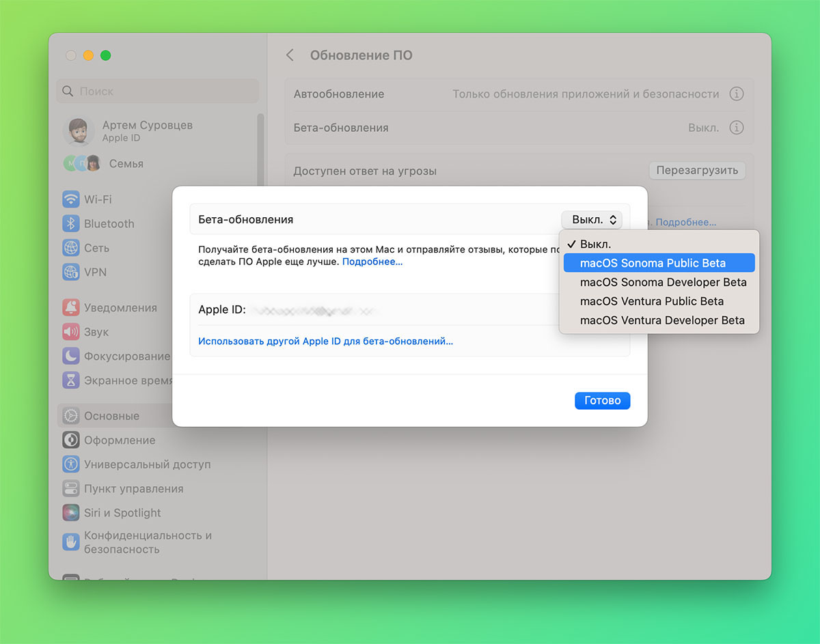Pick macOS Ventura Public Beta
The height and width of the screenshot is (644, 820).
click(x=659, y=301)
